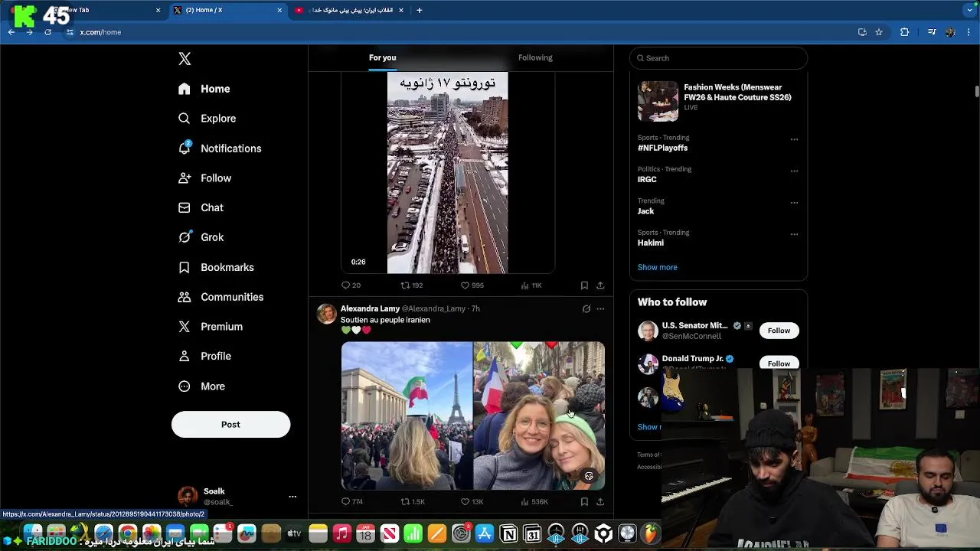The height and width of the screenshot is (551, 980).
Task: Follow Donald Trump Jr.
Action: 779,364
